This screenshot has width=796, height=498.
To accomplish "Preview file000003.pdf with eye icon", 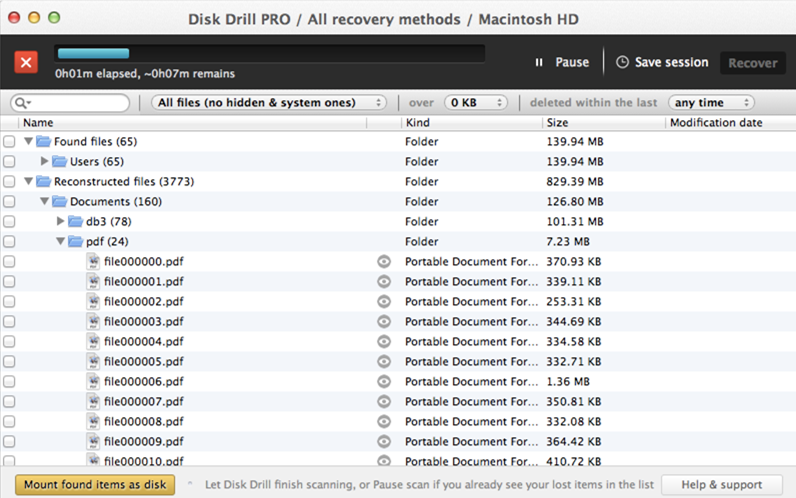I will point(384,321).
